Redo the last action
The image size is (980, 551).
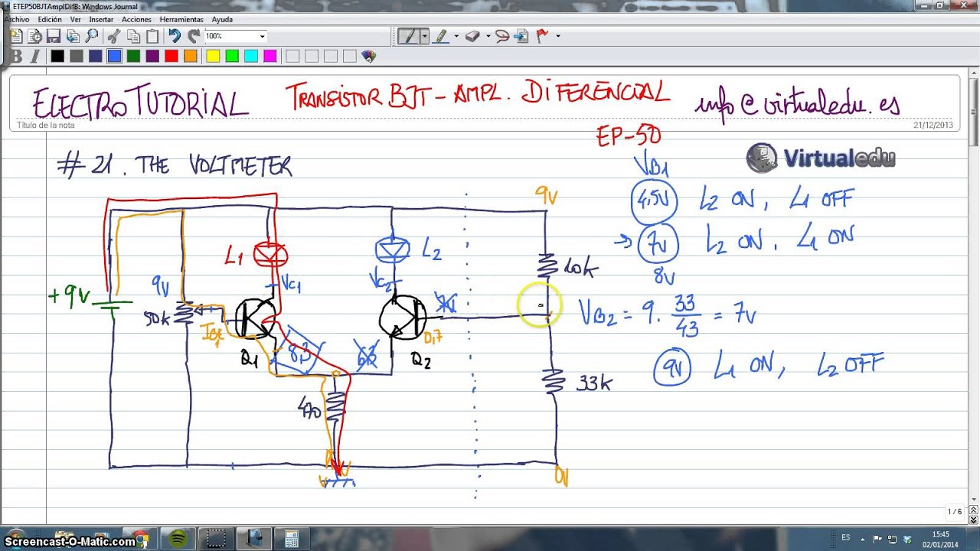pyautogui.click(x=194, y=36)
